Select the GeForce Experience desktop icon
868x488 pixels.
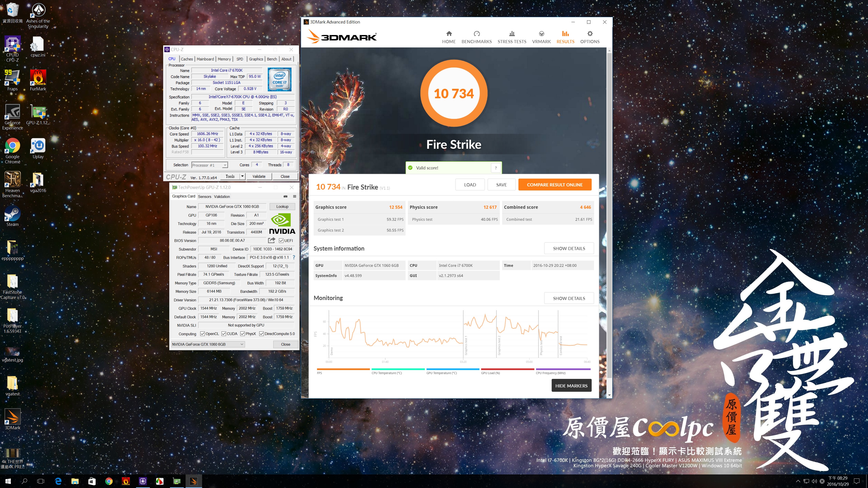12,117
